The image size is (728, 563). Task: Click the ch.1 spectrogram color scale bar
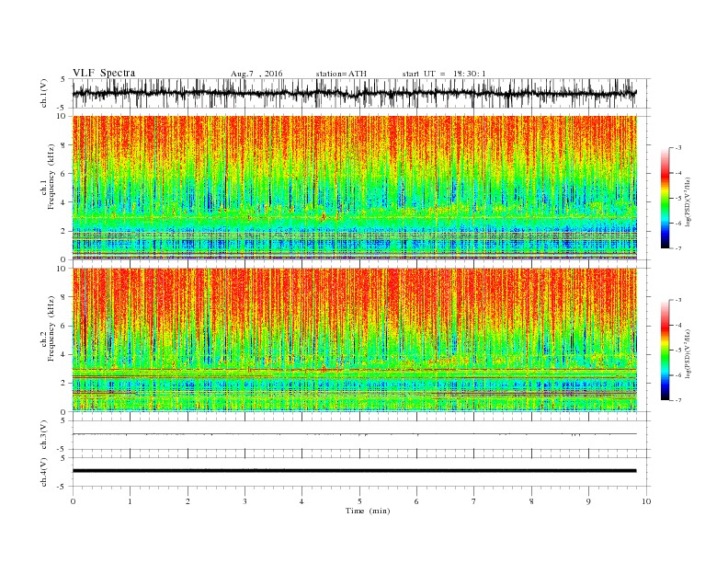point(665,198)
